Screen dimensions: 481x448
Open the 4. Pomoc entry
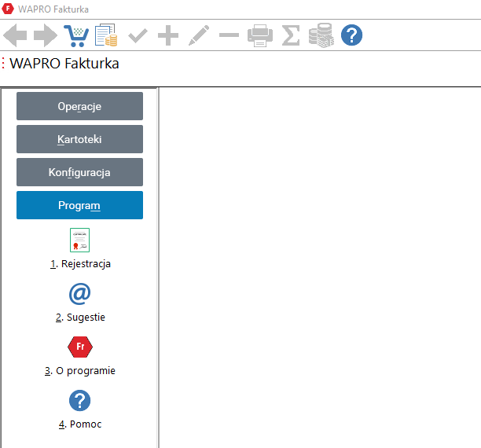tap(80, 424)
